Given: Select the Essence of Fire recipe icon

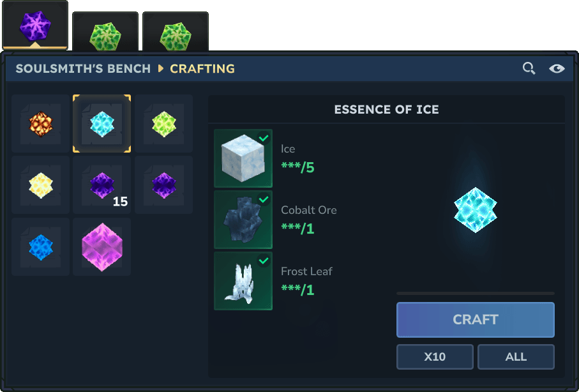Looking at the screenshot, I should point(40,123).
